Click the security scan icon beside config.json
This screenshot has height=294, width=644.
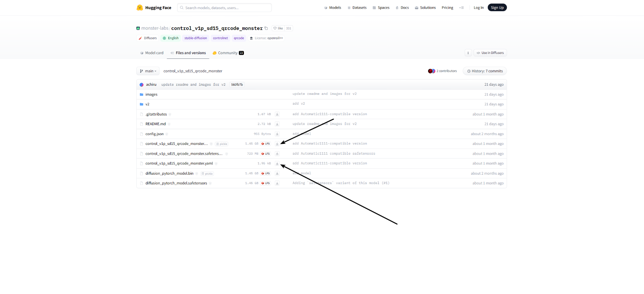167,134
